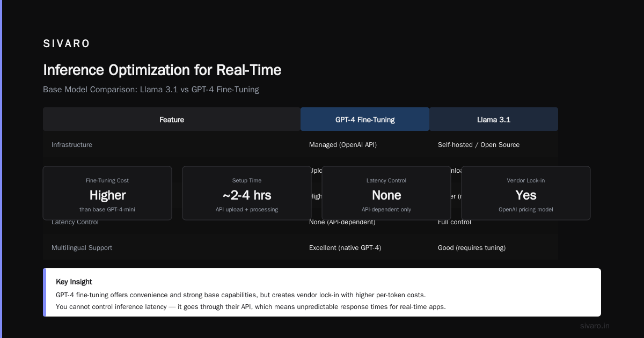This screenshot has width=644, height=338.
Task: Click 'than base GPT-4-mini' caption
Action: [107, 209]
